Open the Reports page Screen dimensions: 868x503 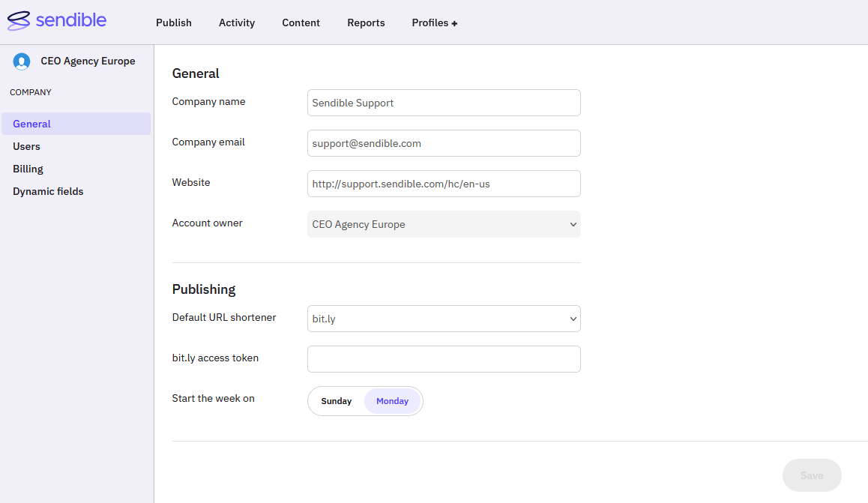pos(366,22)
